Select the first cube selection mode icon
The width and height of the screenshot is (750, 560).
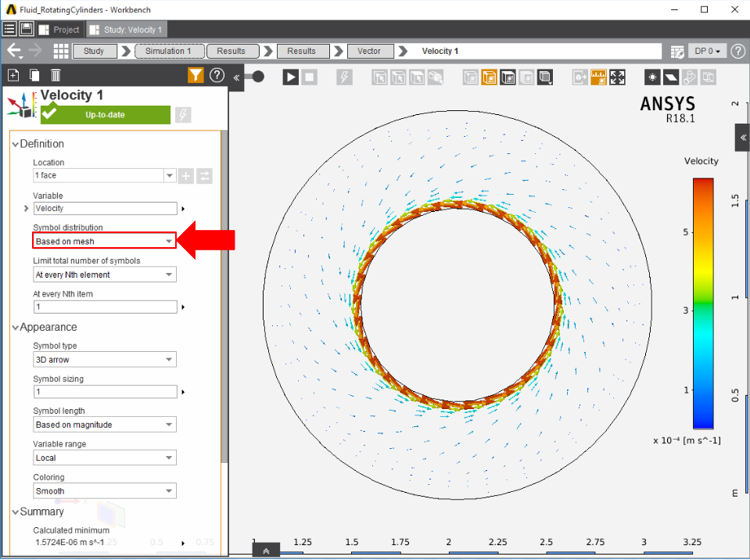[x=380, y=77]
